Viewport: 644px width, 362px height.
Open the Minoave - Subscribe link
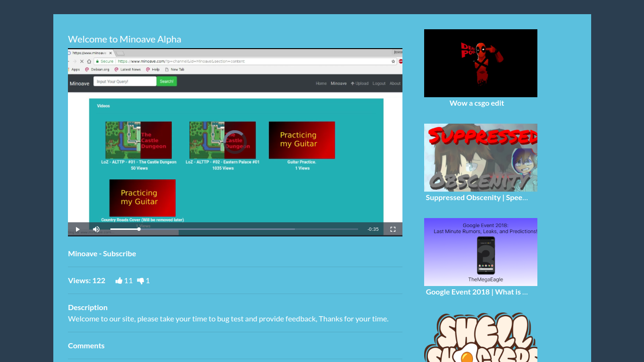102,253
